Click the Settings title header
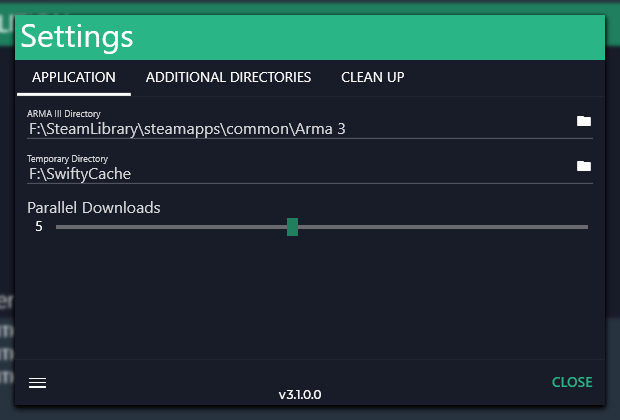This screenshot has height=420, width=620. pos(78,37)
